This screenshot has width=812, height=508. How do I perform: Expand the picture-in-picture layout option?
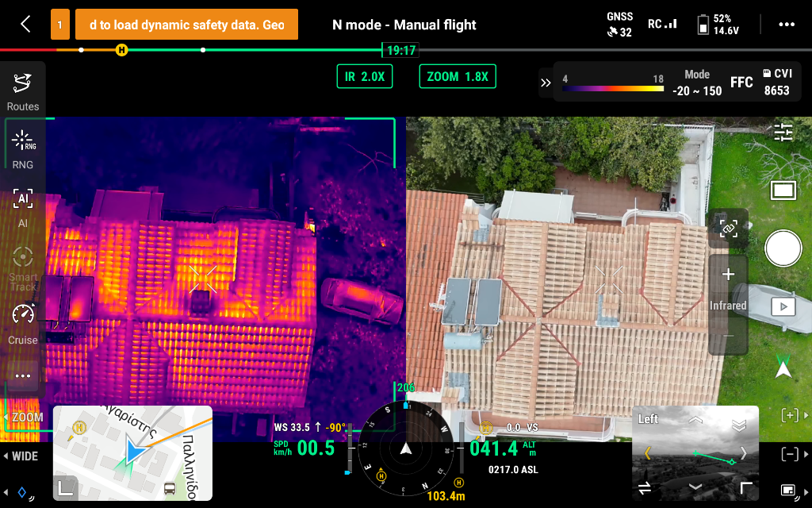tap(794, 490)
